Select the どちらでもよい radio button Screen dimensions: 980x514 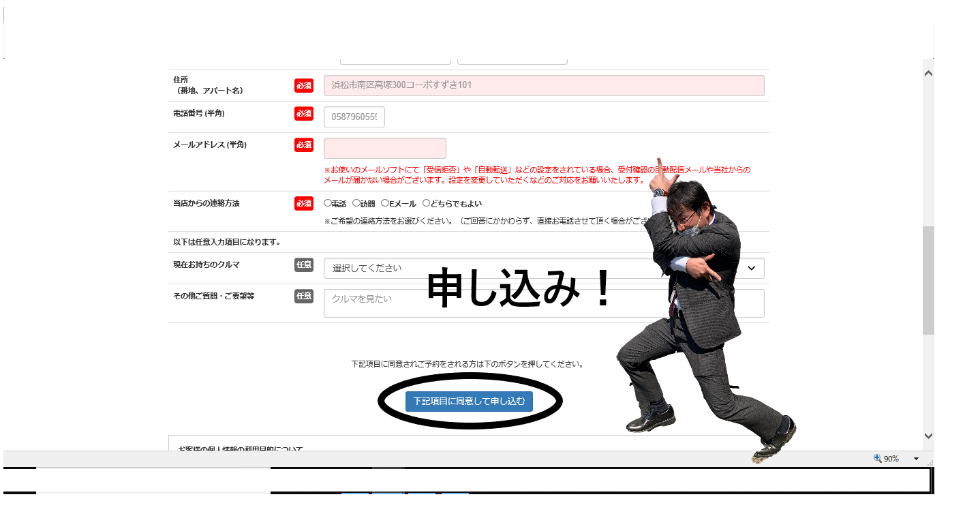(427, 203)
